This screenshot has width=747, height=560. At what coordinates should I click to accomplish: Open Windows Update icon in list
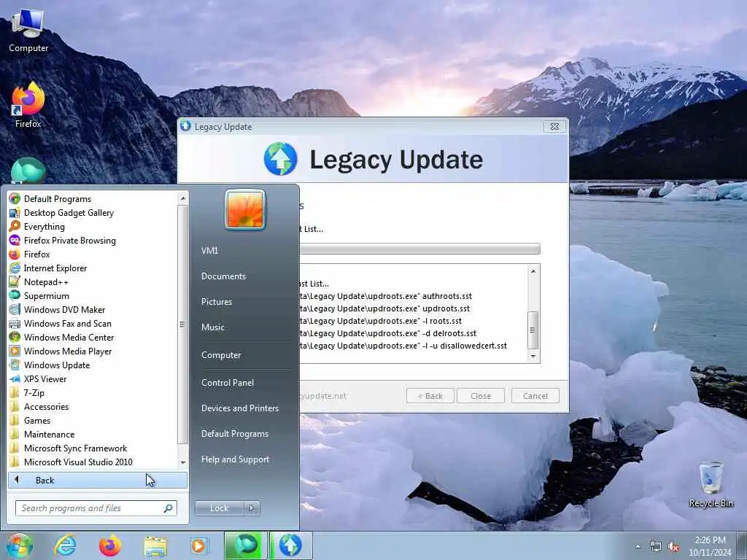[15, 365]
